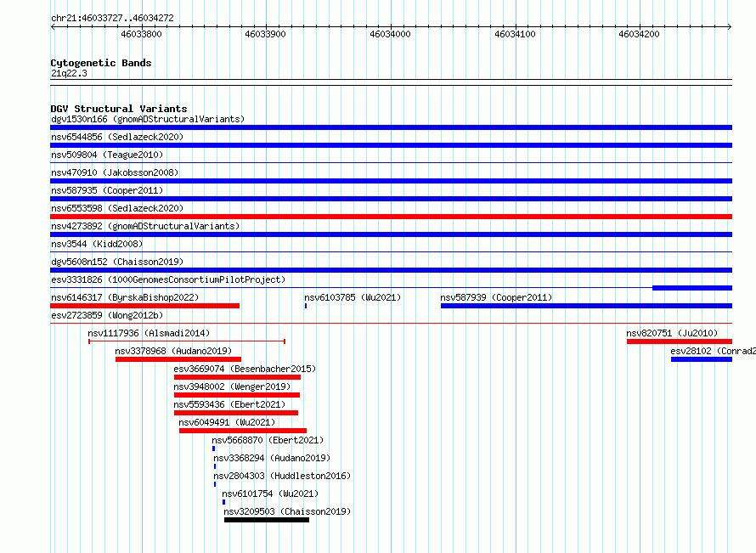The width and height of the screenshot is (756, 553).
Task: Select the red nsv3378968 Audano2019 bar
Action: click(178, 359)
